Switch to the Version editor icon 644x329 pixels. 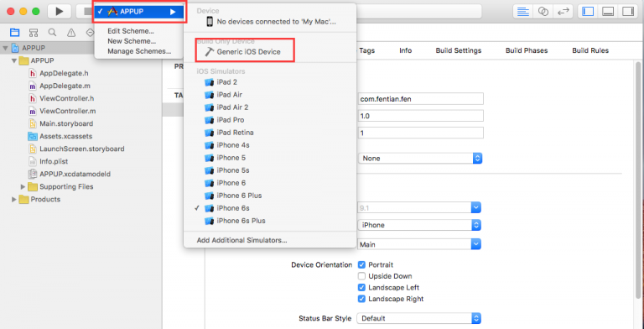pyautogui.click(x=563, y=12)
